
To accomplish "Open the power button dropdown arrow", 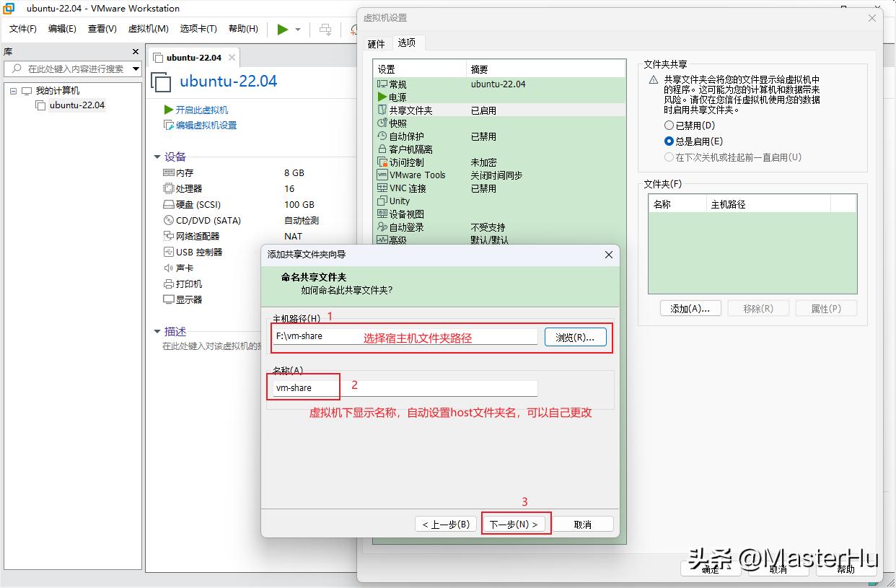I will (297, 29).
